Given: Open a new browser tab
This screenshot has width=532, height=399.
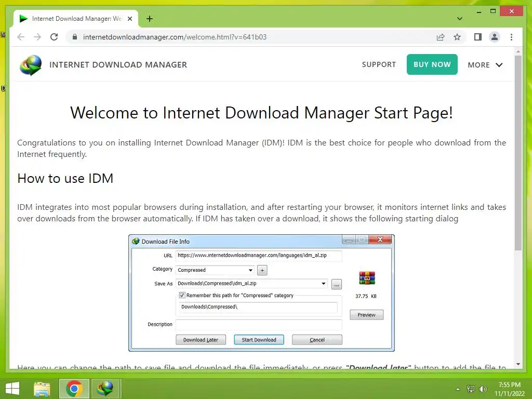Looking at the screenshot, I should (x=149, y=19).
